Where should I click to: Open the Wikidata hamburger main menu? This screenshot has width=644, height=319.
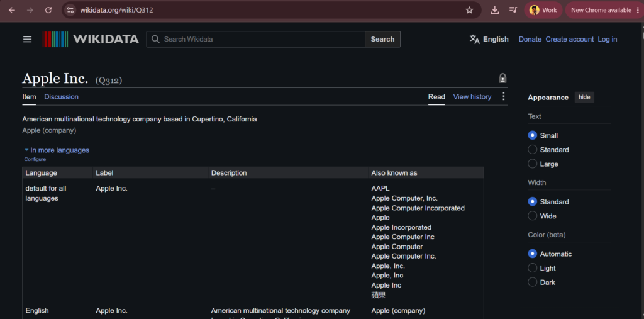27,40
